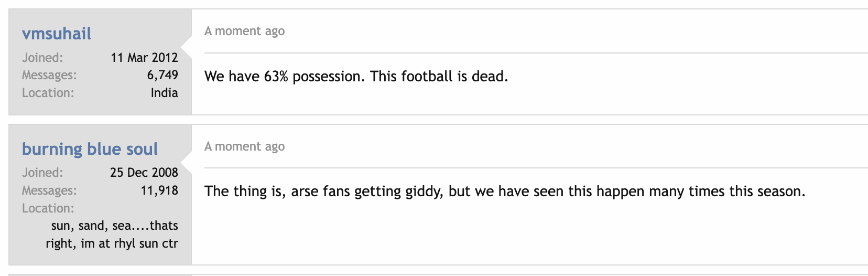Click the India location value

click(165, 93)
